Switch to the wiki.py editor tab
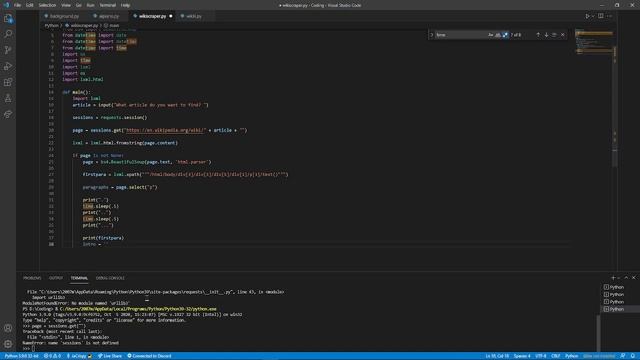 [193, 16]
